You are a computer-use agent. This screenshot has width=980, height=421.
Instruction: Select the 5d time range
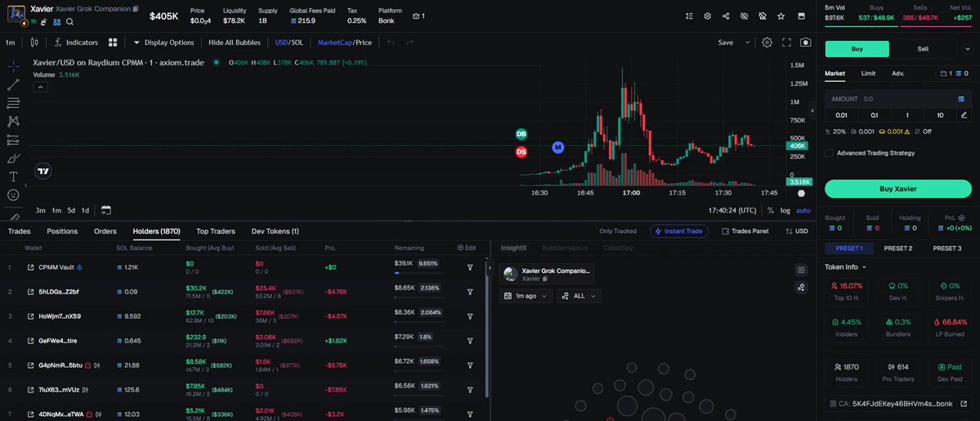71,210
